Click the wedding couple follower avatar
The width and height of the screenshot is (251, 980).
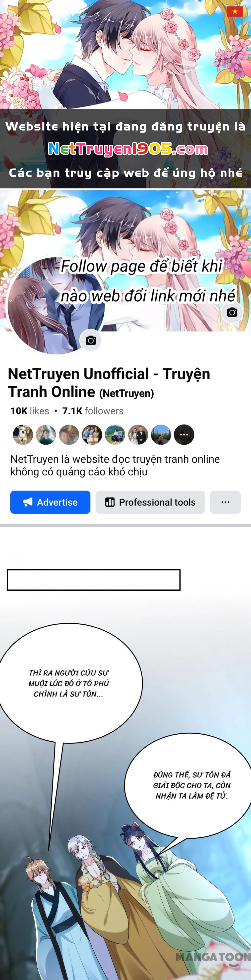coord(138,434)
